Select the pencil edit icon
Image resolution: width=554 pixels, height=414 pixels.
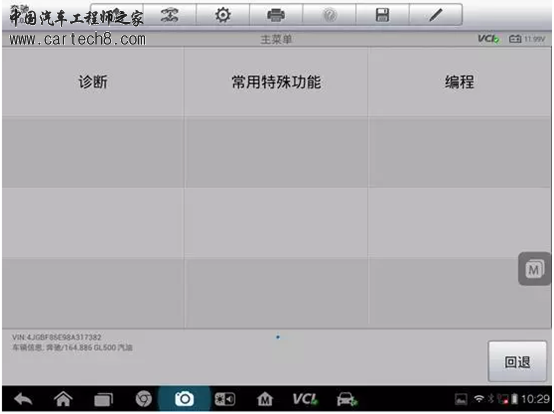point(436,15)
